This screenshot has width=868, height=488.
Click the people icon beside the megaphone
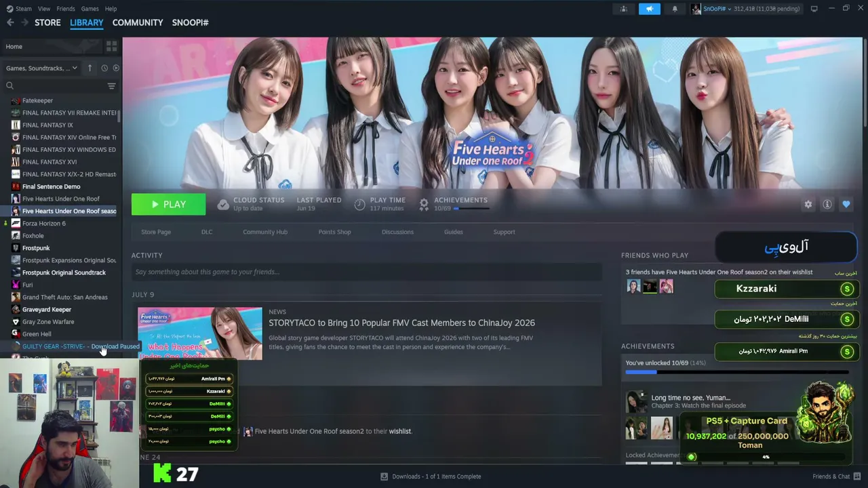tap(623, 9)
